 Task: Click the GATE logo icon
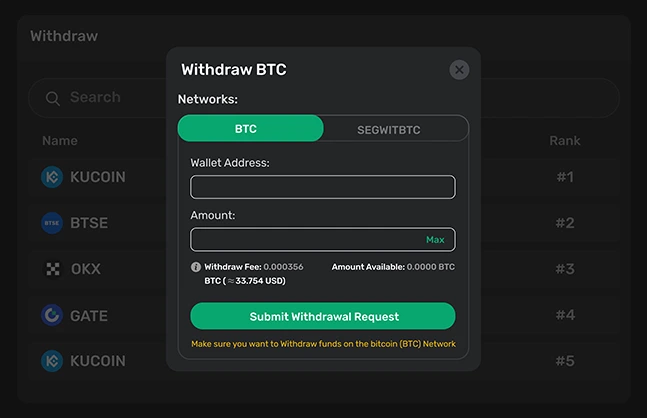tap(52, 315)
